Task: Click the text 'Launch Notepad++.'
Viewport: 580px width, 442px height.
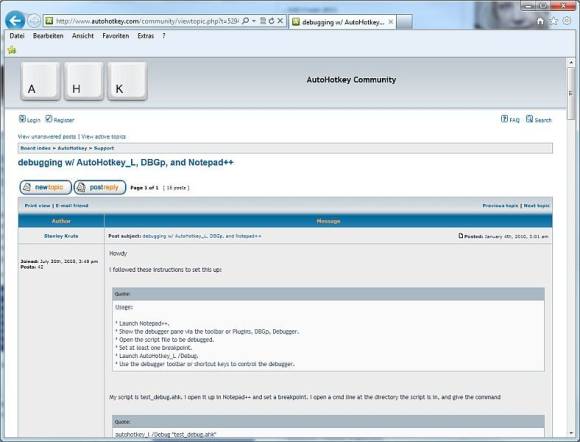Action: click(144, 323)
